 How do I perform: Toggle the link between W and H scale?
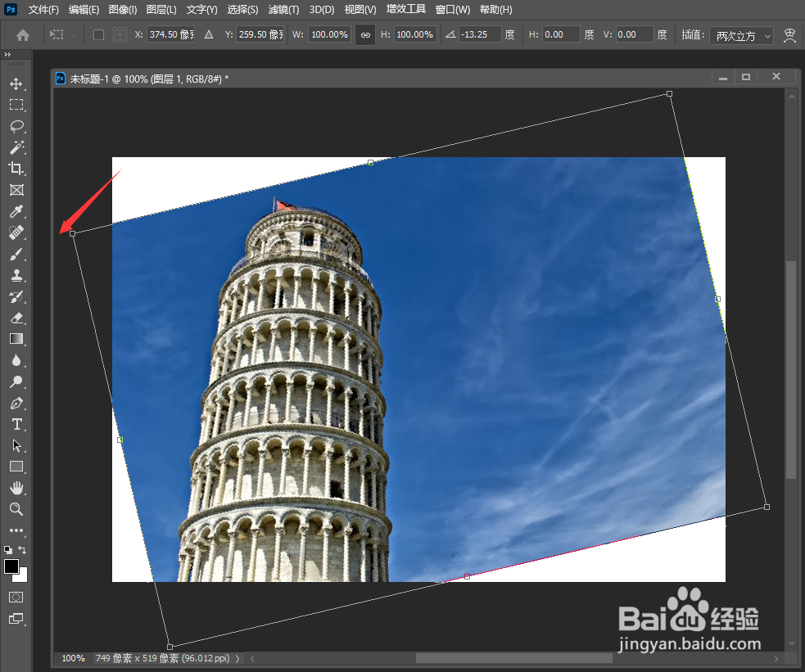pyautogui.click(x=364, y=34)
